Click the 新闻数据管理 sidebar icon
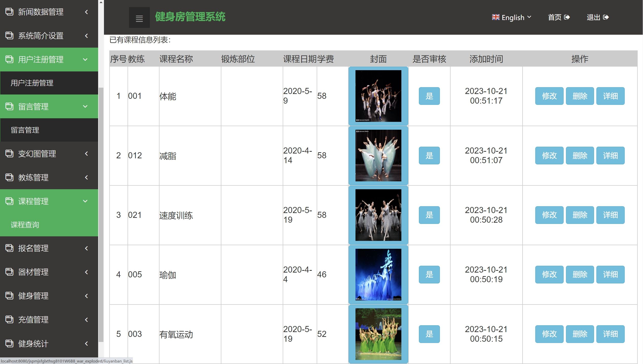 coord(9,12)
